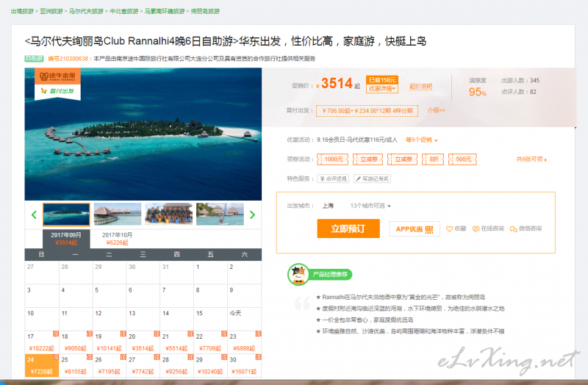Click the 产品经理推荐 cow mascot avatar
Viewport: 588px width, 385px height.
pos(298,274)
